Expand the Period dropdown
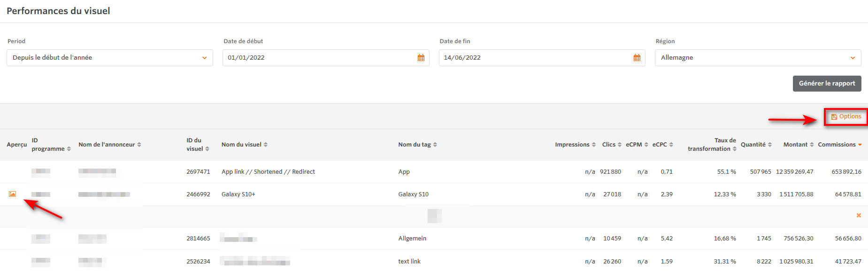This screenshot has width=868, height=271. [x=110, y=58]
